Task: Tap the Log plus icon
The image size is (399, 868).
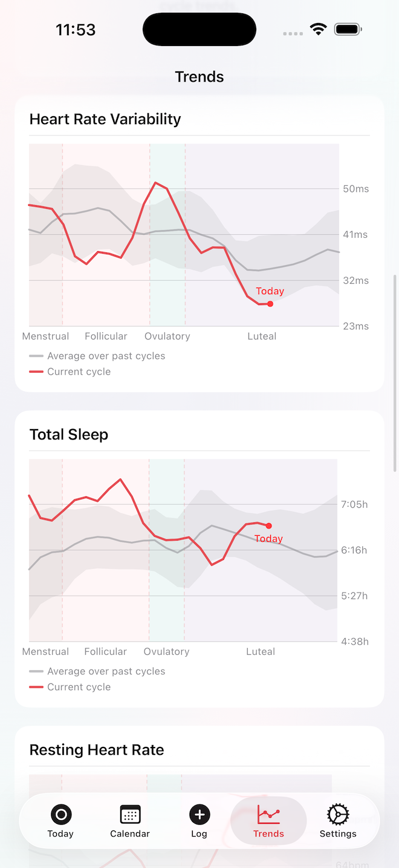Action: click(x=199, y=814)
